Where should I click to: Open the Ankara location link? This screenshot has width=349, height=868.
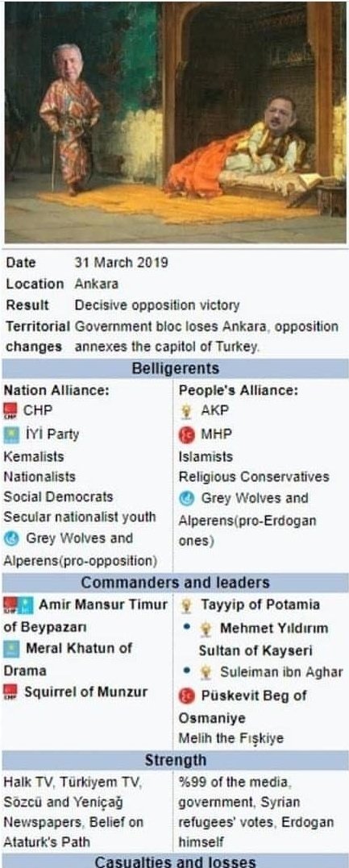pos(97,284)
